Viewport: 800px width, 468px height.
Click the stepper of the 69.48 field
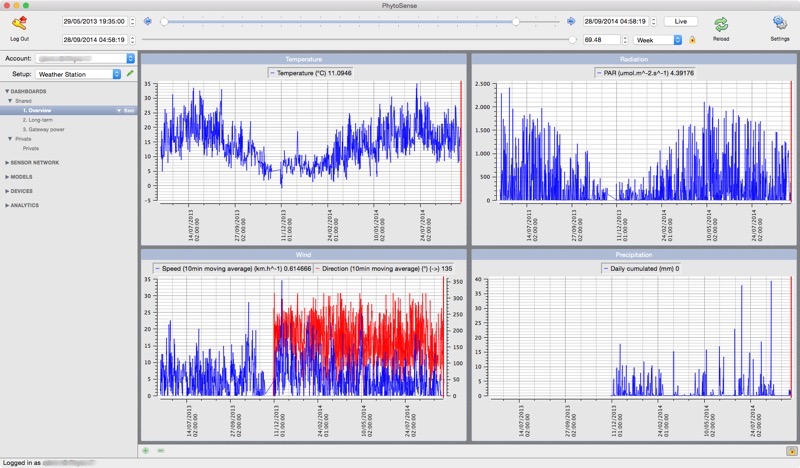626,39
